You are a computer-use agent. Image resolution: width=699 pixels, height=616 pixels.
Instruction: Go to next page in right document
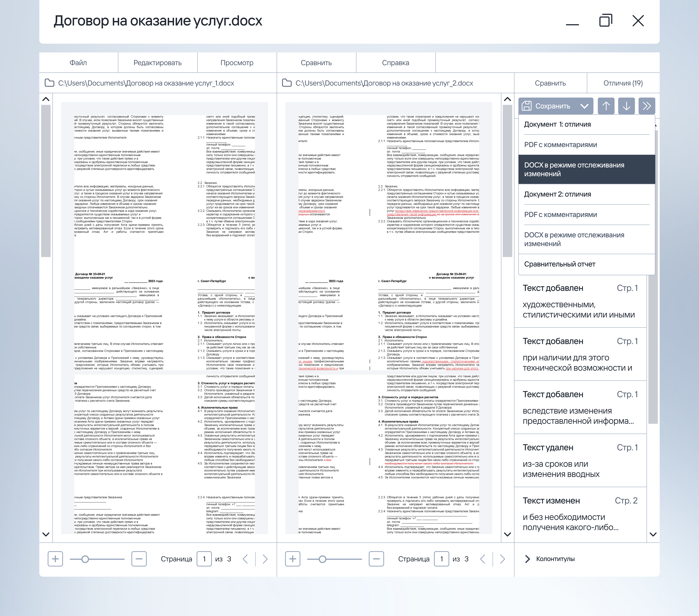[x=502, y=559]
